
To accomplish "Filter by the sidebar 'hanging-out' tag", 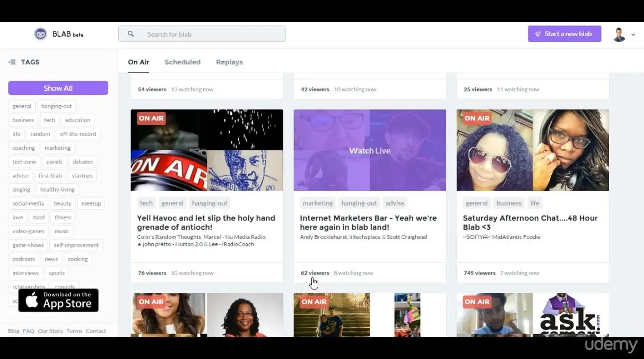I will [56, 106].
